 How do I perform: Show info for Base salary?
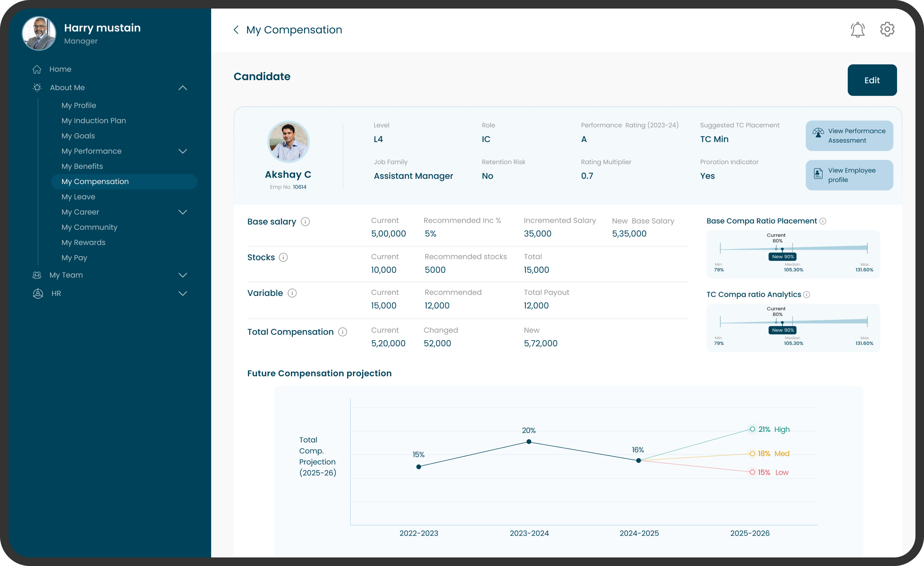[305, 222]
